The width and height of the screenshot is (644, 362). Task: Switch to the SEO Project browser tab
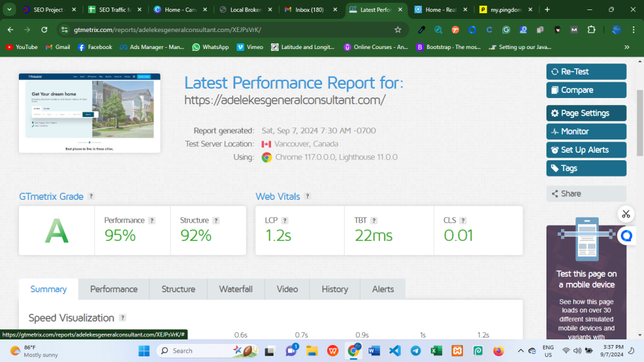pos(48,9)
